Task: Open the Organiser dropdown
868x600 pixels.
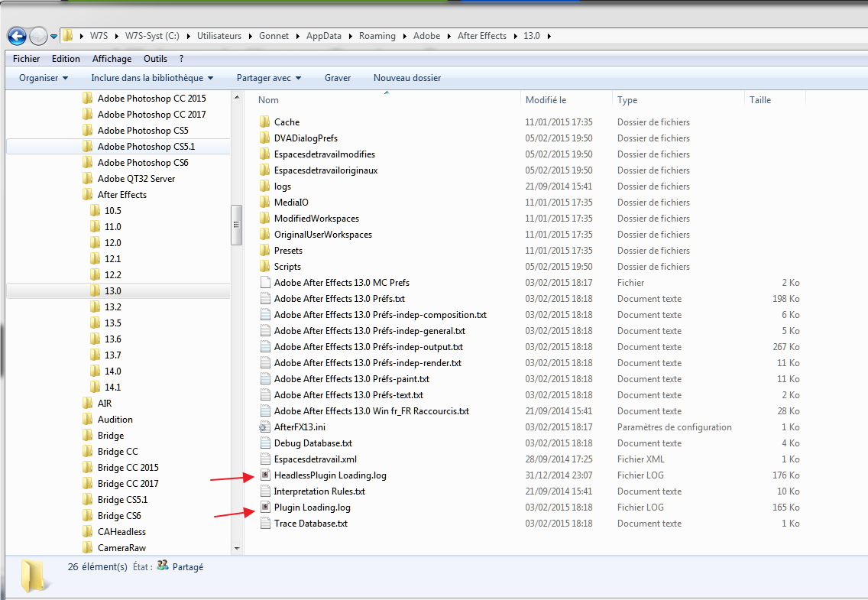Action: point(44,78)
